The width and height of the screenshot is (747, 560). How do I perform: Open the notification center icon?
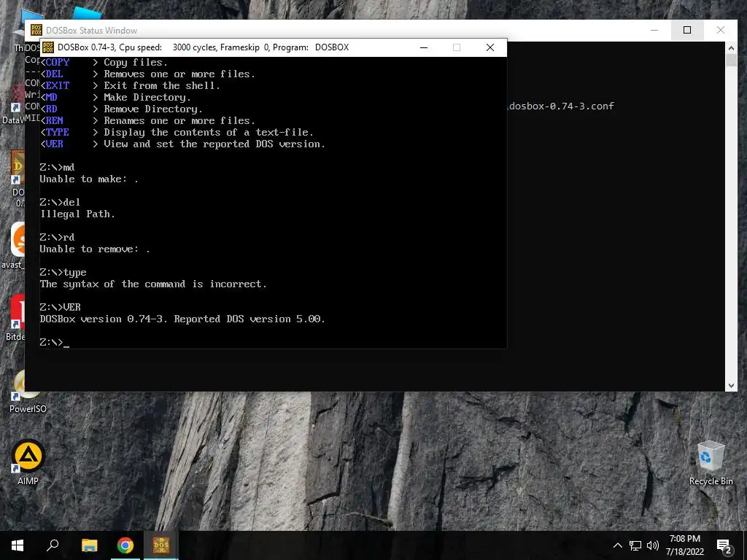(724, 546)
